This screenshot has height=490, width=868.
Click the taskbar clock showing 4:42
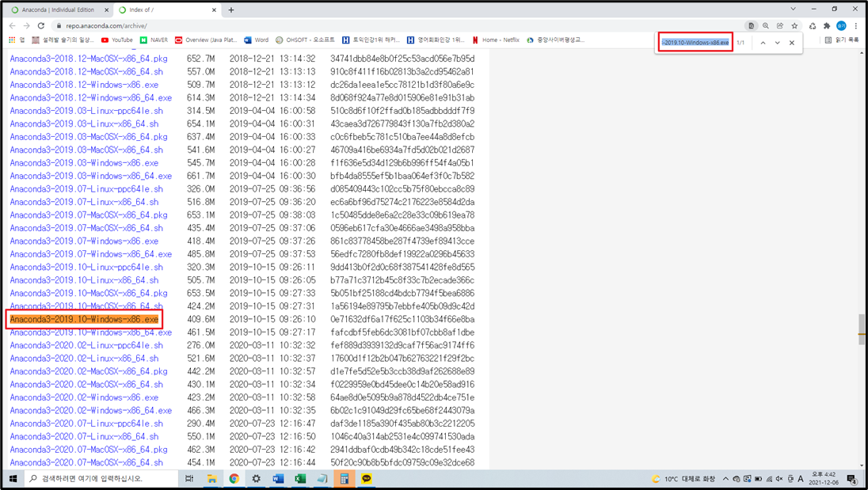tap(824, 478)
